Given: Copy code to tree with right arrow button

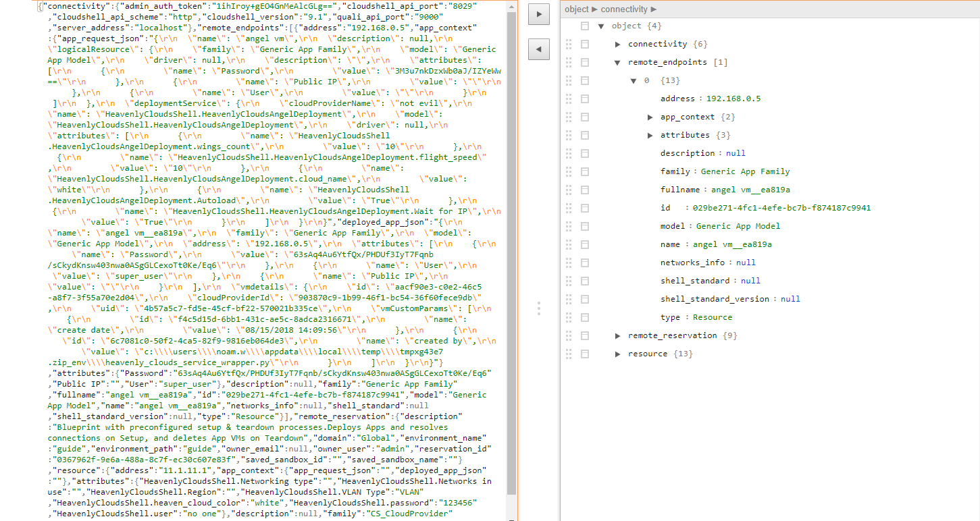Looking at the screenshot, I should [x=538, y=14].
